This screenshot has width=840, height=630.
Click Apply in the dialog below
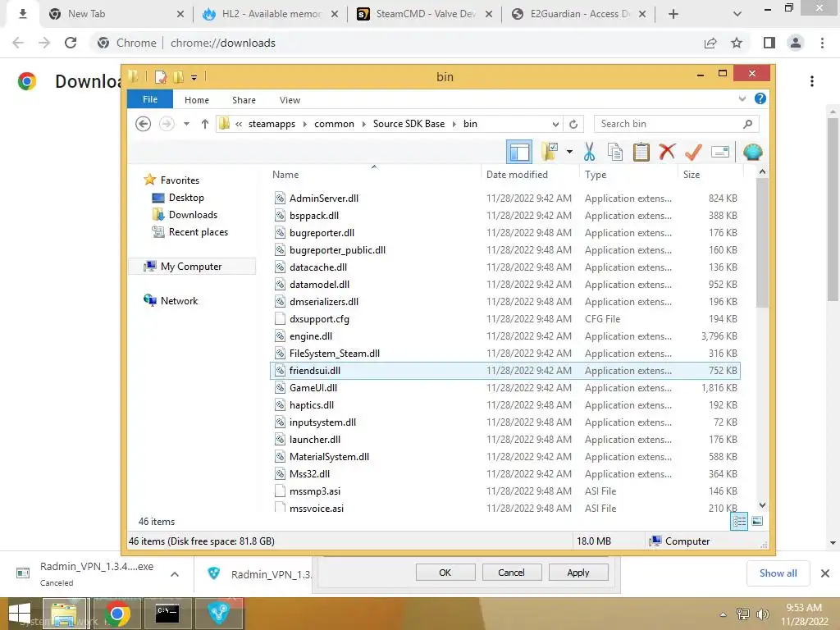coord(578,573)
